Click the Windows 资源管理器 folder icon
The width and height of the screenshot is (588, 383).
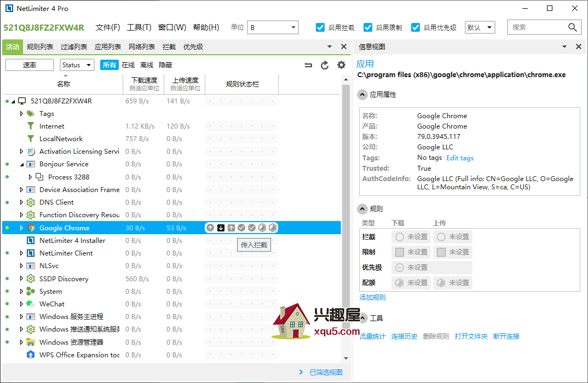tap(31, 342)
